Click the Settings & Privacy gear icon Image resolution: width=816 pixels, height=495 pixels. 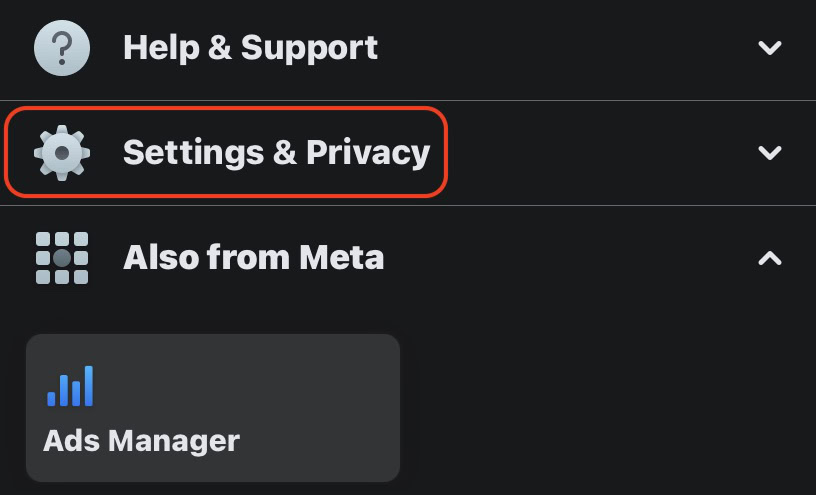click(62, 153)
